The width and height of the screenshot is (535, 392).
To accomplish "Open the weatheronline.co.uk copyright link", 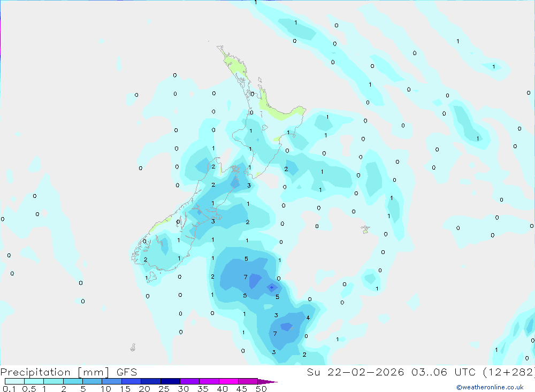I will (x=490, y=387).
